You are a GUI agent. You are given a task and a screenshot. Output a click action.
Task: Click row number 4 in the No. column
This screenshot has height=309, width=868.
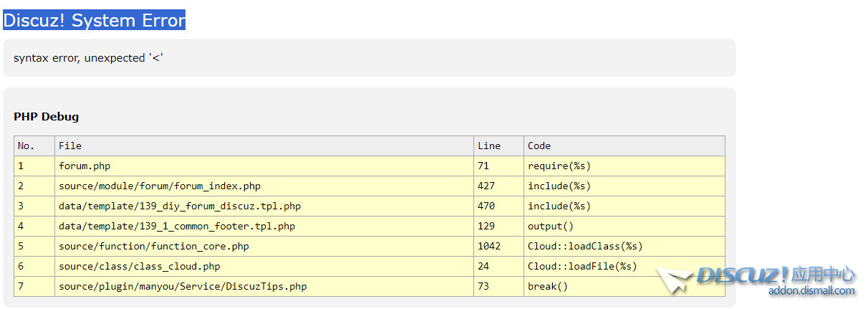point(34,226)
